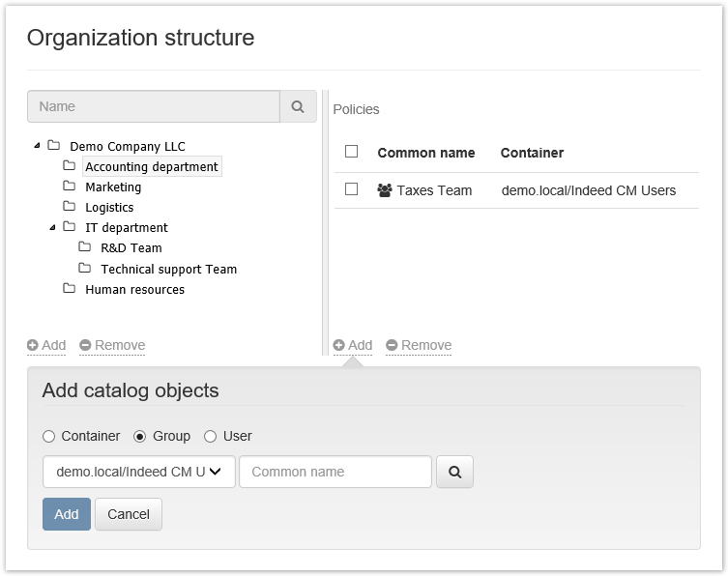Click the Cancel button
The image size is (728, 576).
pyautogui.click(x=129, y=514)
